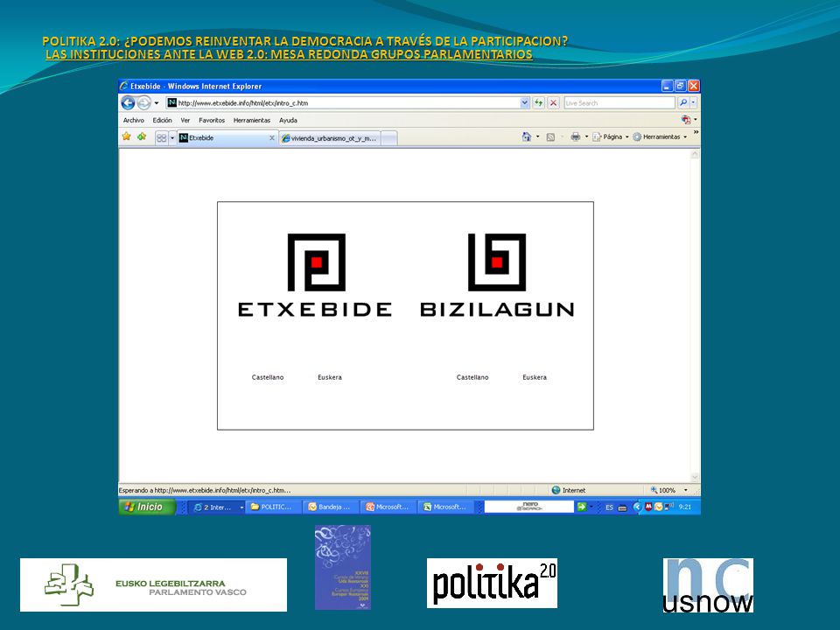This screenshot has width=840, height=630.
Task: Open the Herramientas menu in menu bar
Action: pyautogui.click(x=252, y=121)
